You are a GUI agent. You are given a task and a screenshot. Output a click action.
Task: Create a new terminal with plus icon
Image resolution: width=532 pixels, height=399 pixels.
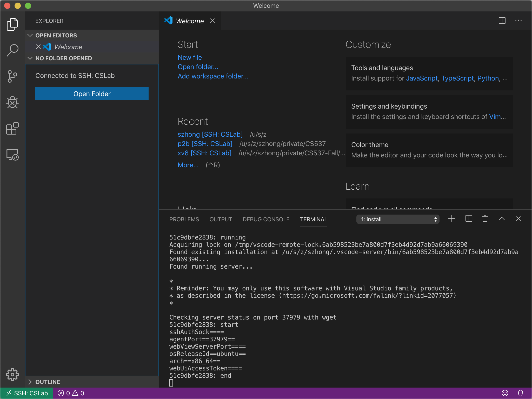pyautogui.click(x=452, y=219)
